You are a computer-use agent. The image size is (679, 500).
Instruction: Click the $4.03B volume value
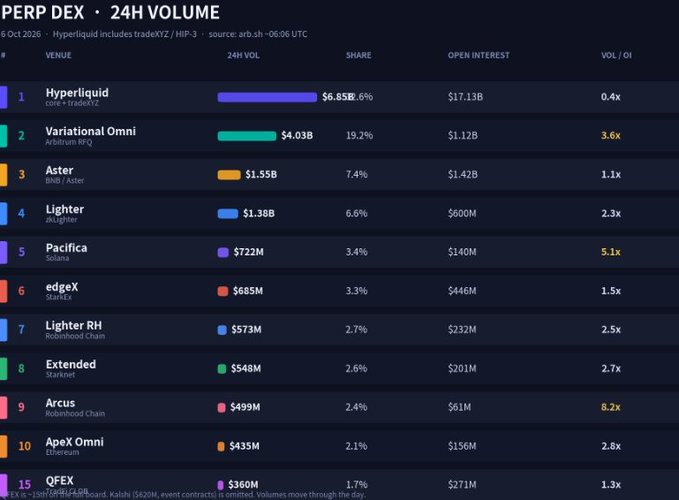pos(297,135)
